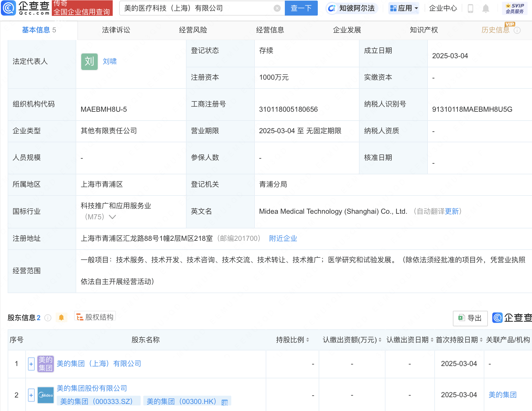Open 美的集团股份有限公司 shareholder link

(92, 388)
